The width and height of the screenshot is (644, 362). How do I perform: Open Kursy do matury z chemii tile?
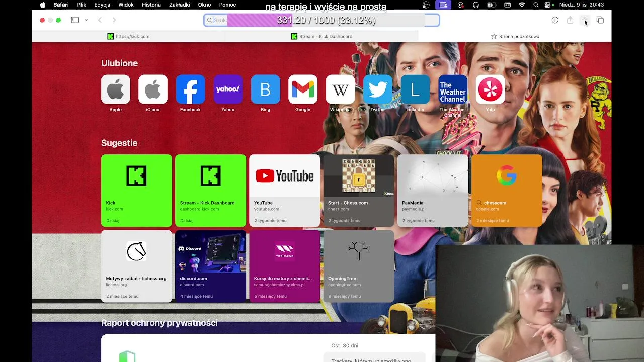284,266
